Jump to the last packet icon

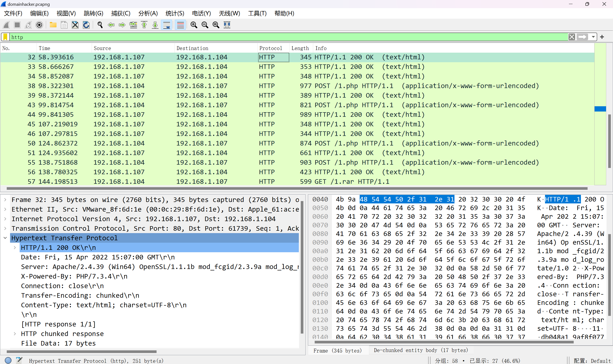click(155, 25)
